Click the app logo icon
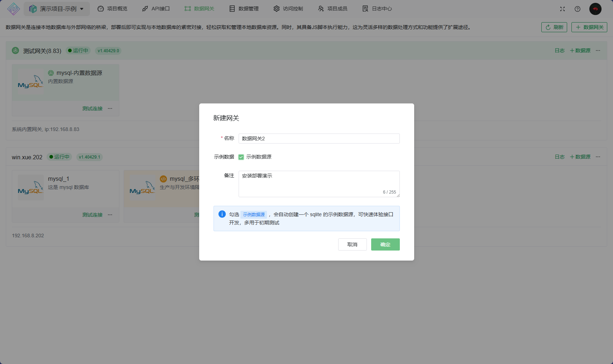This screenshot has height=364, width=613. coord(14,9)
